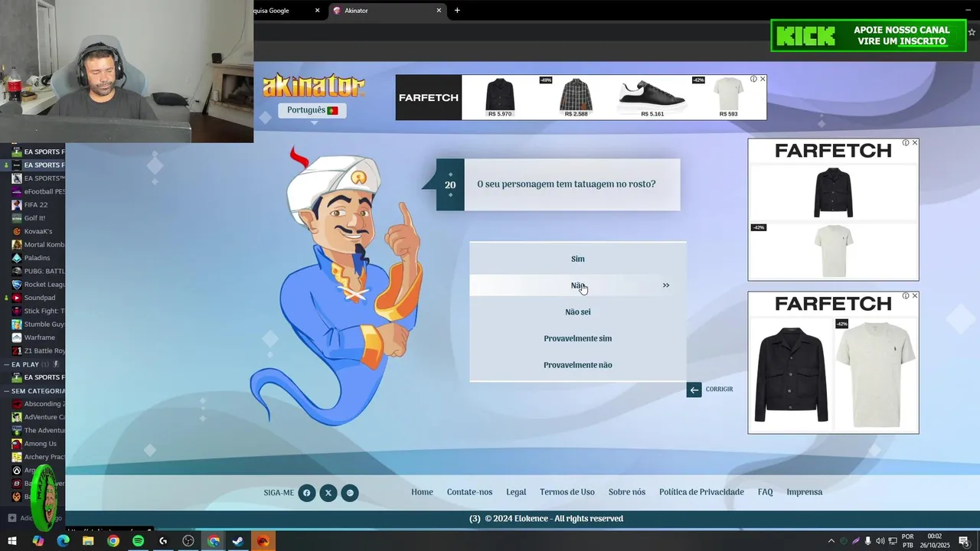Screen dimensions: 980x551
Task: Click the Akinator logo
Action: click(313, 86)
